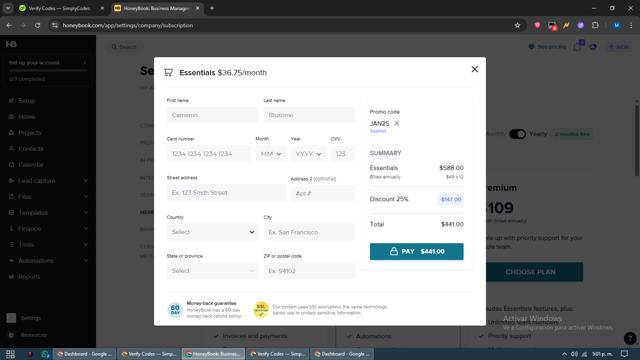Remove the JAN25 promo code
Screen dimensions: 640x360
point(396,123)
